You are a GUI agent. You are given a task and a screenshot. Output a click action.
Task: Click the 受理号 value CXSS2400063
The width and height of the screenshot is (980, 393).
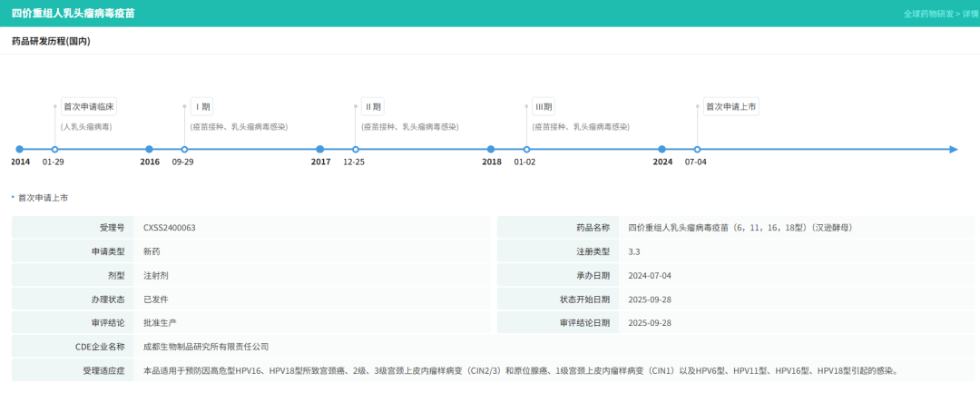click(x=170, y=228)
